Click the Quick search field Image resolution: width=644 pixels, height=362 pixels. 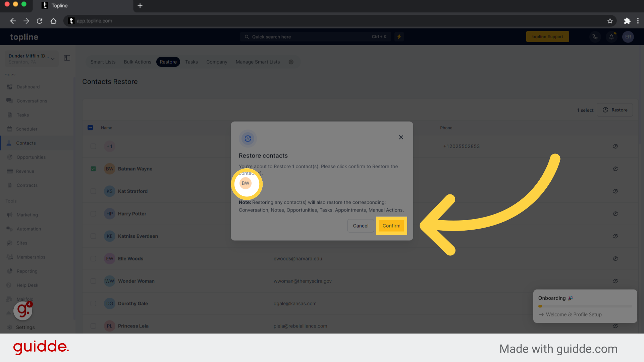(x=315, y=37)
